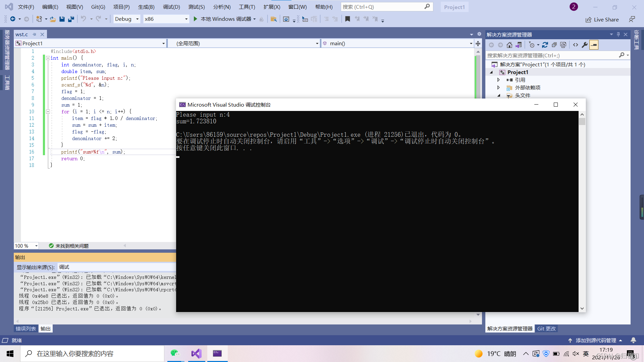Open the 服务器资源管理器 side tab
Image resolution: width=644 pixels, height=362 pixels.
[7, 50]
